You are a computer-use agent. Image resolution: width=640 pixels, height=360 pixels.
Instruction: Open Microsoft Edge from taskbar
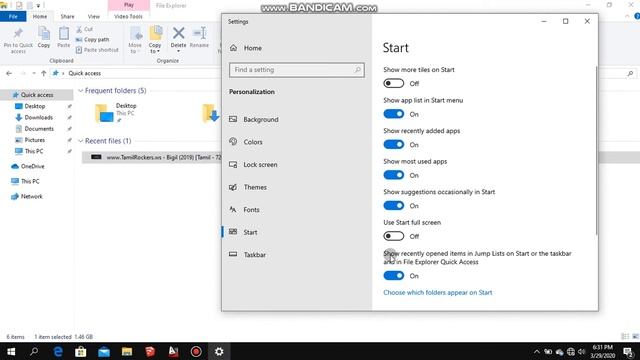pos(58,351)
